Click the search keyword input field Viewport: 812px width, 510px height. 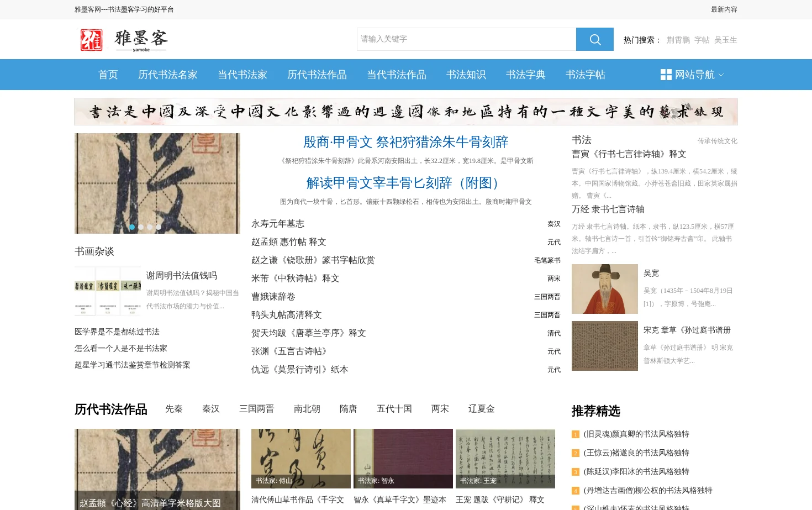pyautogui.click(x=466, y=39)
